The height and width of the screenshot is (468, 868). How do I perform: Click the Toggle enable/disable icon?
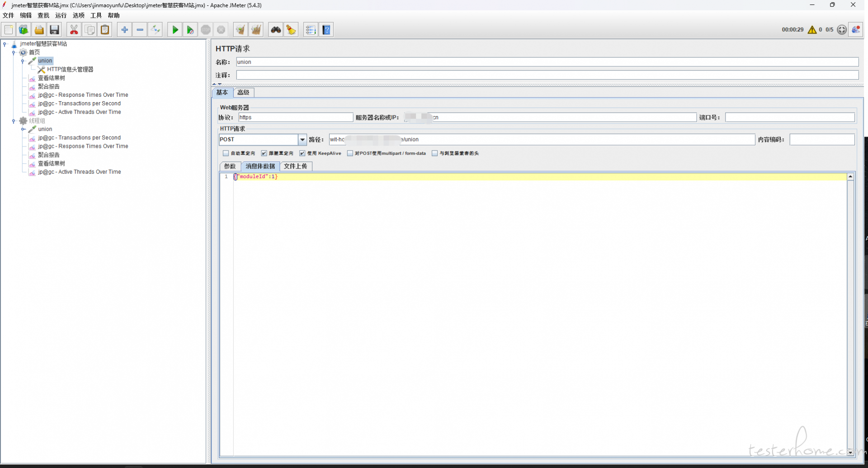pos(156,30)
